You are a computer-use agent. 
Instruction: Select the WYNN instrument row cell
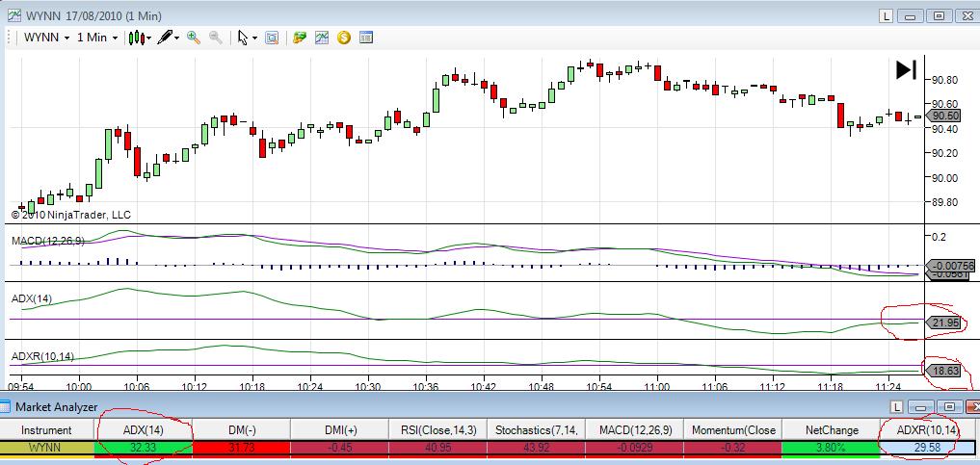pos(47,448)
